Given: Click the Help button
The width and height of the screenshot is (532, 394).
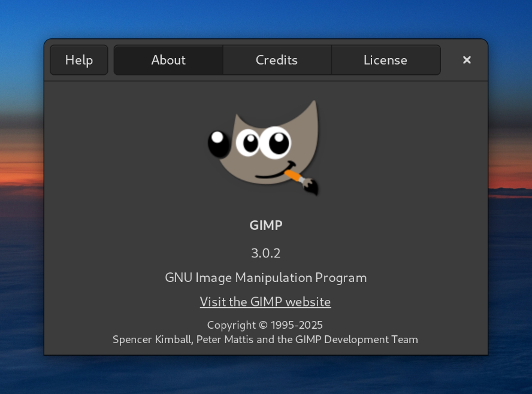Looking at the screenshot, I should pyautogui.click(x=78, y=60).
